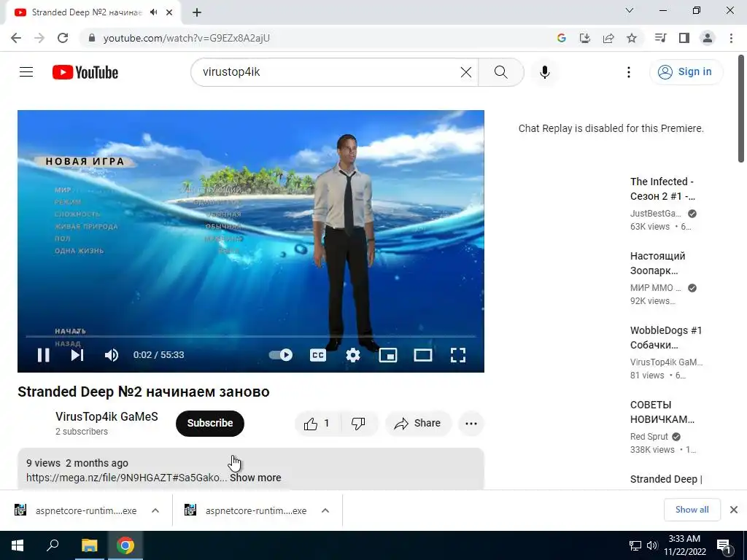747x560 pixels.
Task: Open Windows taskbar search
Action: (x=53, y=545)
